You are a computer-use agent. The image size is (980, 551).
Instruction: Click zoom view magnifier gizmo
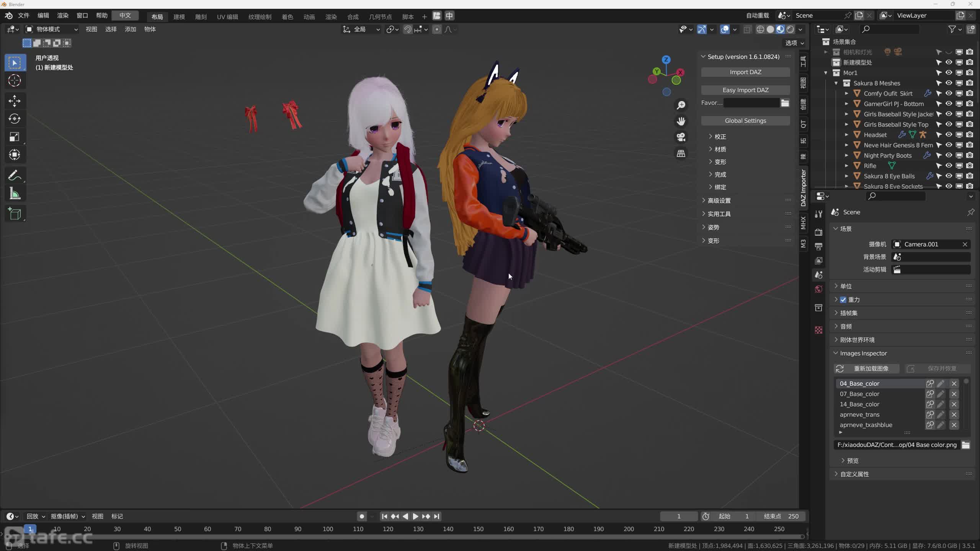pyautogui.click(x=681, y=105)
